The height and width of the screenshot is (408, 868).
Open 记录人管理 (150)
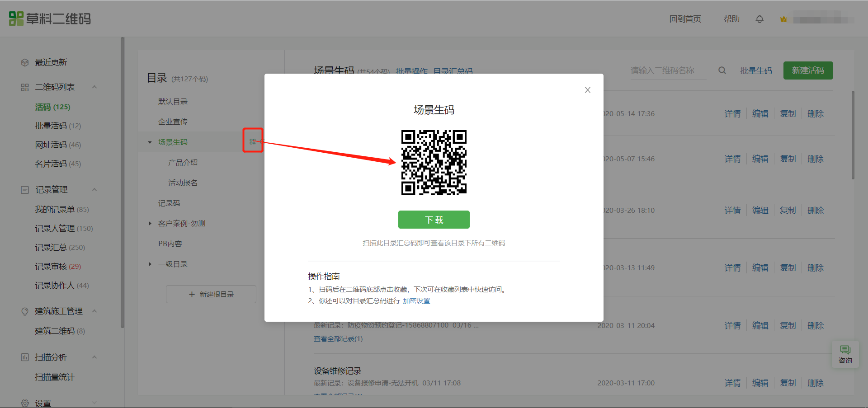click(64, 229)
